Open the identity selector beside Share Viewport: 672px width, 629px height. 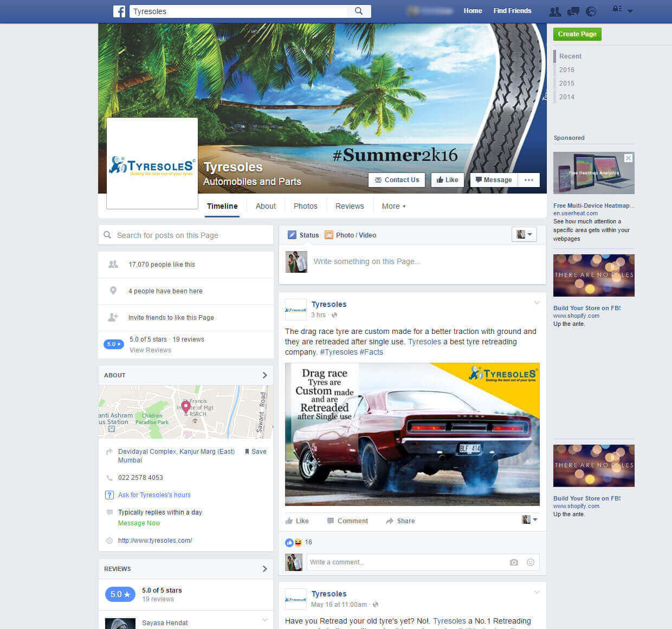(529, 519)
